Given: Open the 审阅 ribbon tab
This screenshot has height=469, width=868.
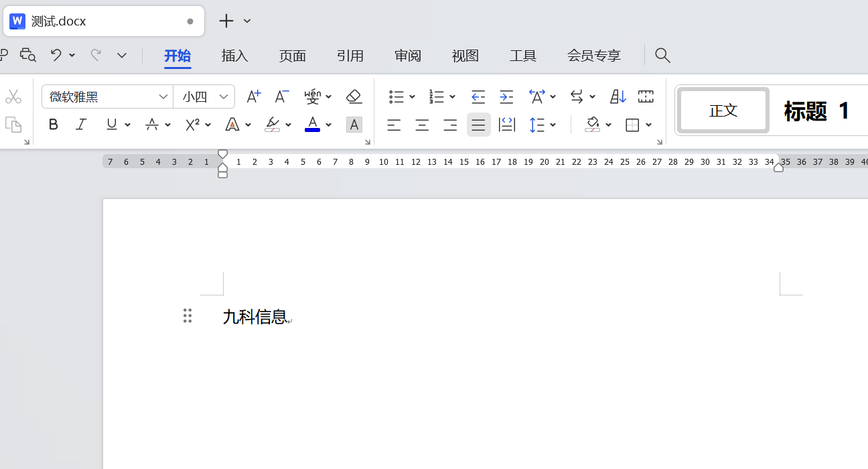Looking at the screenshot, I should pyautogui.click(x=408, y=56).
